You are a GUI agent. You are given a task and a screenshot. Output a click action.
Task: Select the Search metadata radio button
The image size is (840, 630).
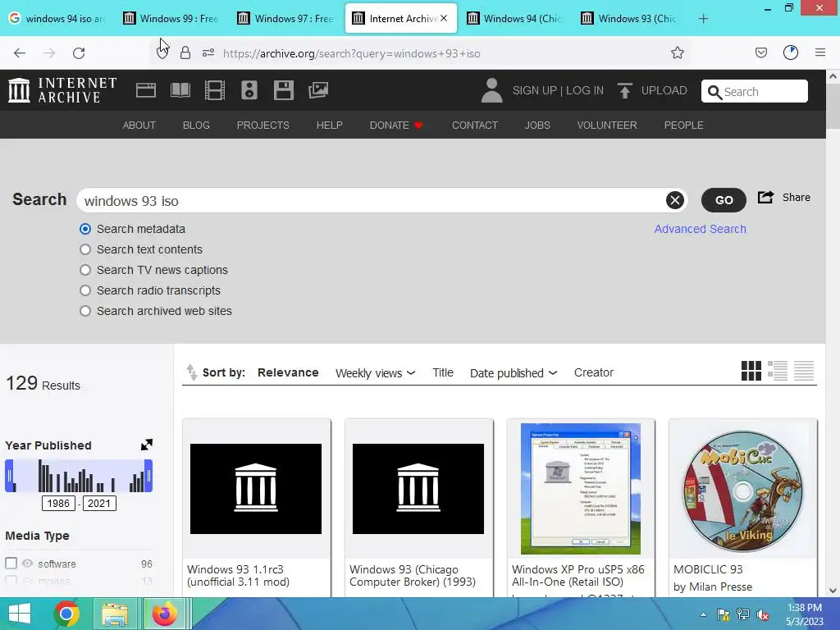coord(85,229)
